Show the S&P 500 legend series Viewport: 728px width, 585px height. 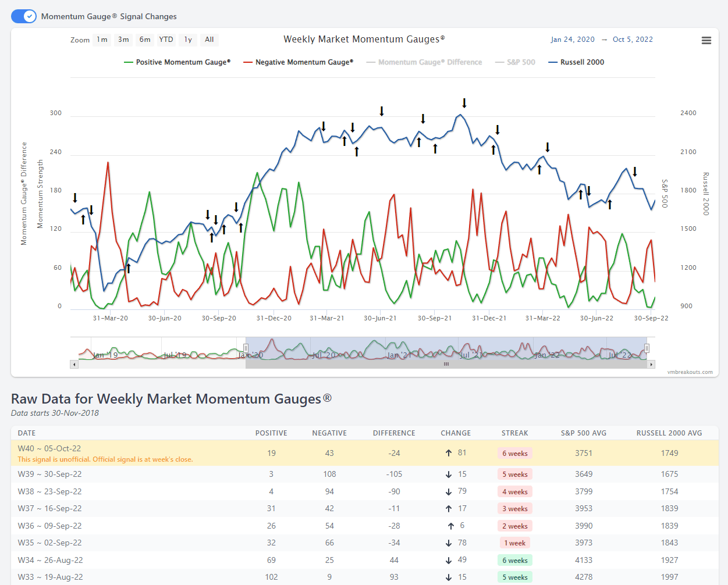click(515, 62)
